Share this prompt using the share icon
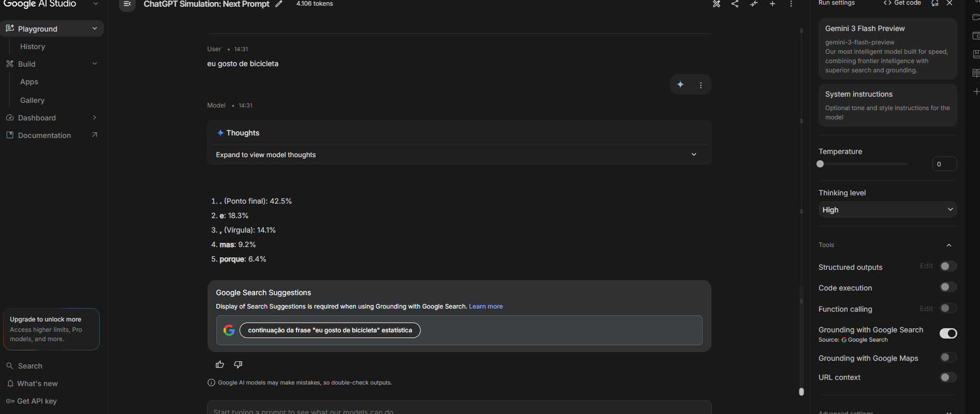 [x=735, y=4]
